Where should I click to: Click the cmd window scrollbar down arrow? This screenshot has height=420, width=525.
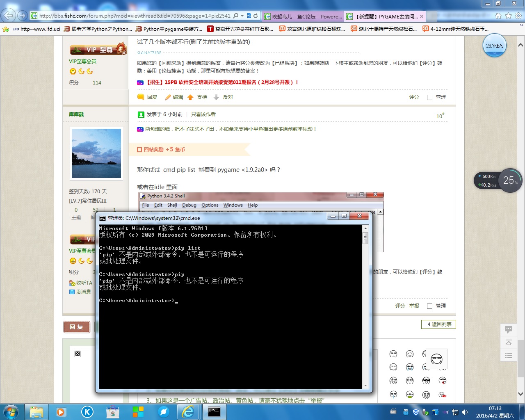point(365,386)
